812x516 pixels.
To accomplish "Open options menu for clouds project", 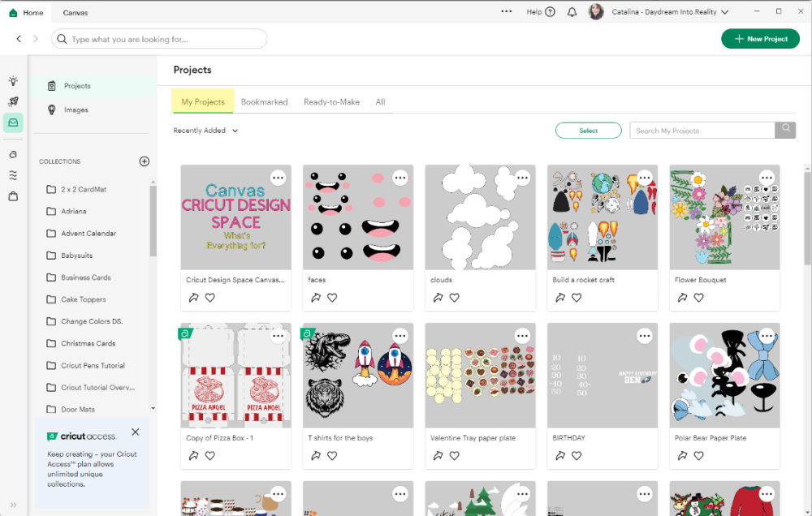I will pos(522,178).
